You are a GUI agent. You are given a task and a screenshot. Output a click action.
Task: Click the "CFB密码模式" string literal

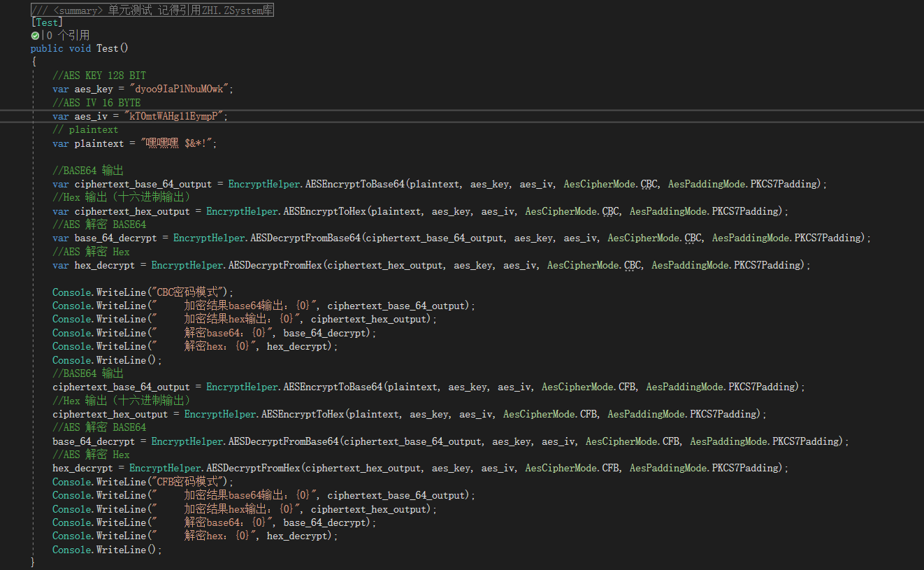tap(189, 482)
